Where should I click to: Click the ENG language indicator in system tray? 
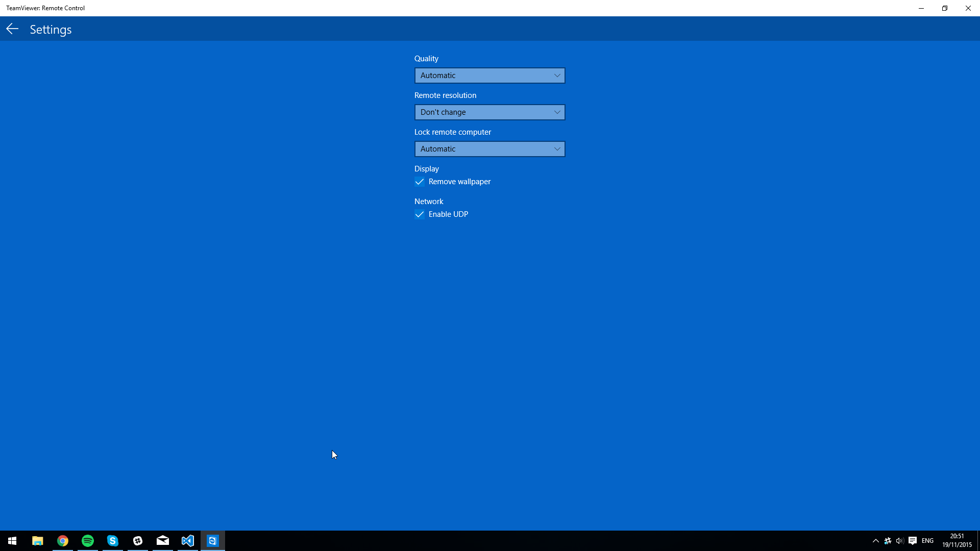pos(928,541)
